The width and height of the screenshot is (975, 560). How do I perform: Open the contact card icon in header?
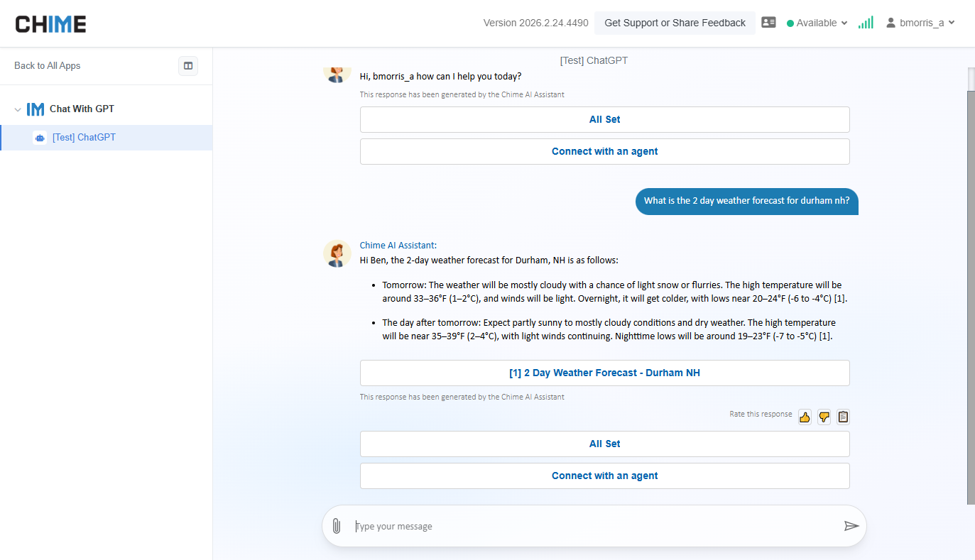click(x=768, y=23)
